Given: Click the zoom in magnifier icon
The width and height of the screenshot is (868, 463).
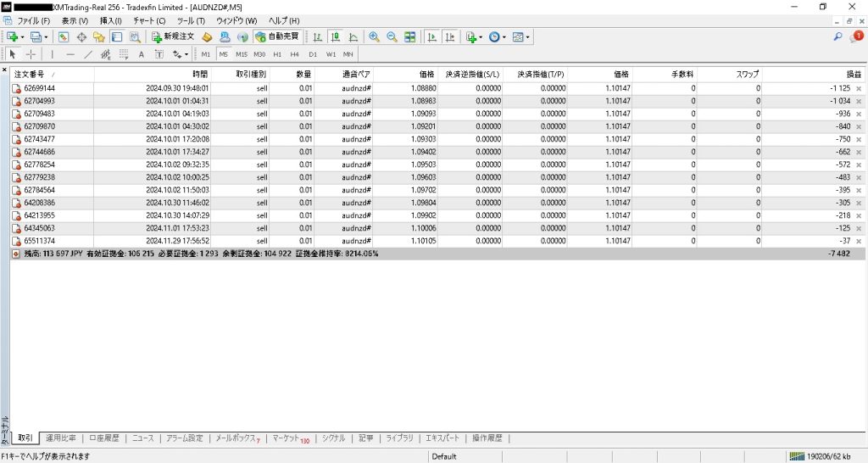Looking at the screenshot, I should (374, 36).
